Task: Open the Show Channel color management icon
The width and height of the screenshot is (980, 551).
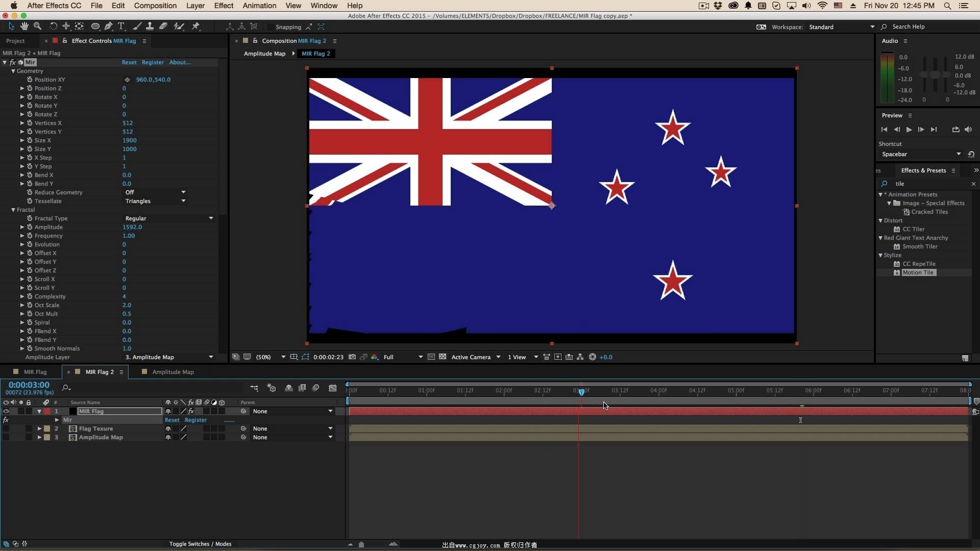Action: 375,357
